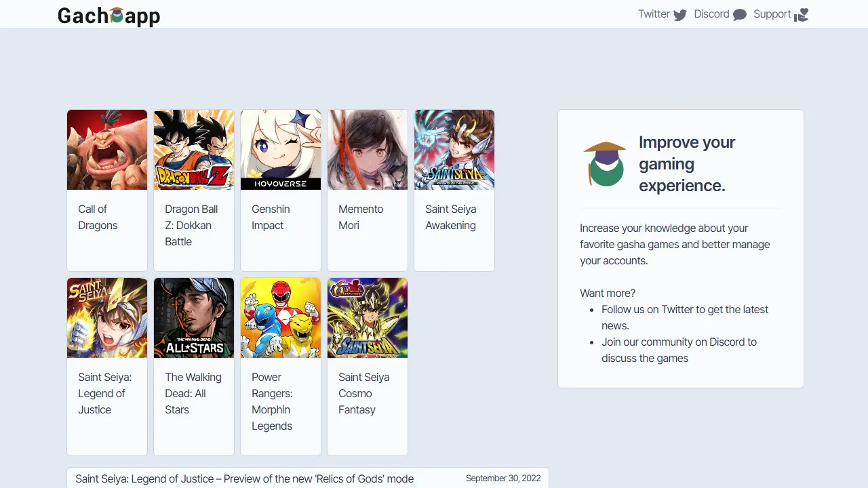Click the Twitter bird icon
Screen dimensions: 868x488
coord(680,15)
